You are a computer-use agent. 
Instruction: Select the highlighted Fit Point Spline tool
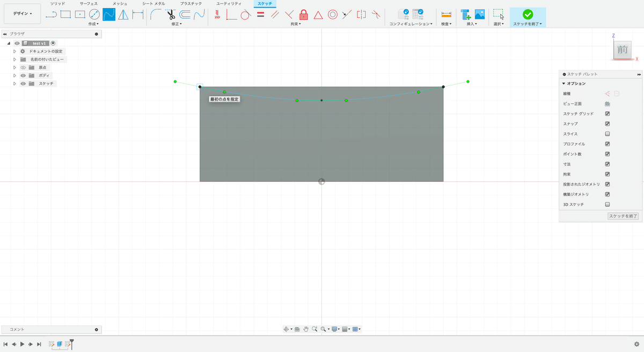(x=109, y=15)
